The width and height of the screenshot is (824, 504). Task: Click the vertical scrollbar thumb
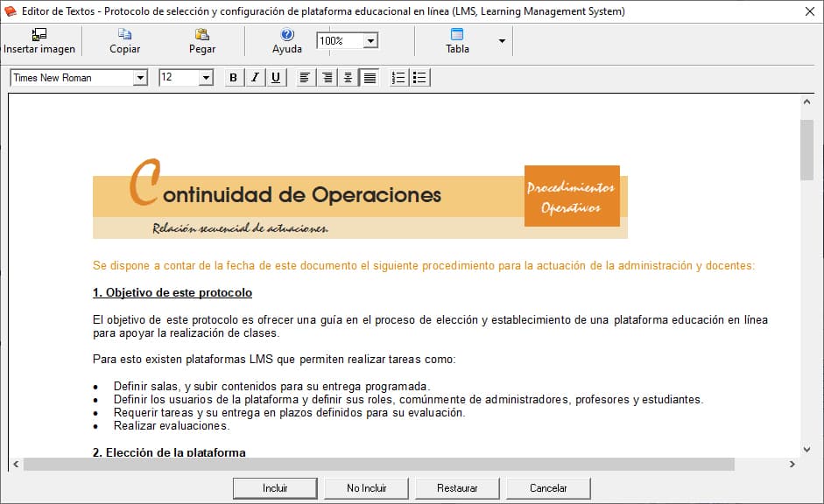click(x=806, y=150)
